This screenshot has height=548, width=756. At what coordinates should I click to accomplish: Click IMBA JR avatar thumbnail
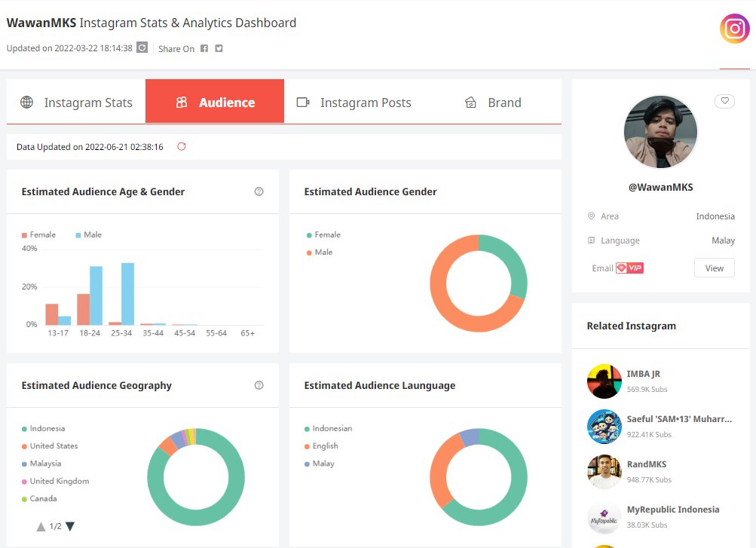(604, 381)
